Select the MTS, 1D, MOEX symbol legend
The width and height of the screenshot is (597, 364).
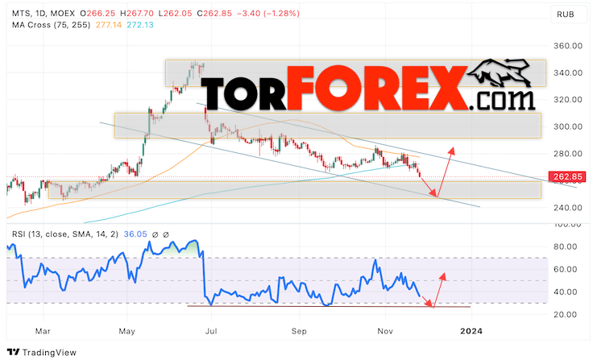43,14
